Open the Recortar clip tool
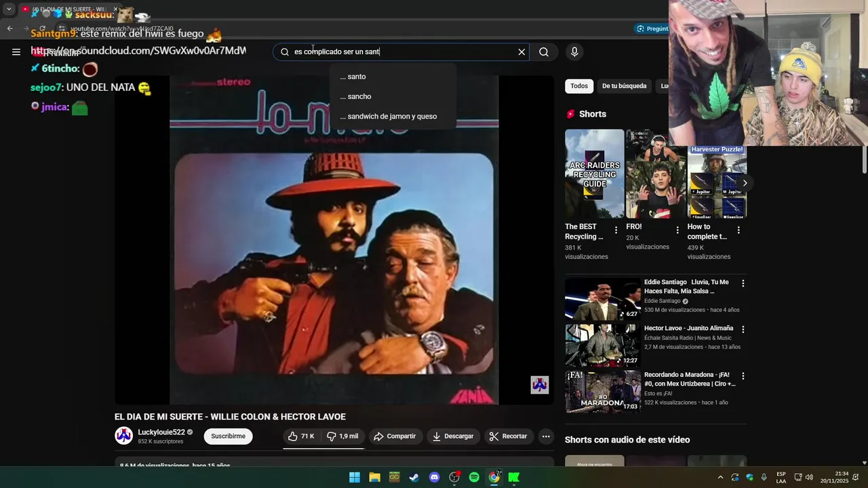The height and width of the screenshot is (488, 868). pyautogui.click(x=509, y=436)
